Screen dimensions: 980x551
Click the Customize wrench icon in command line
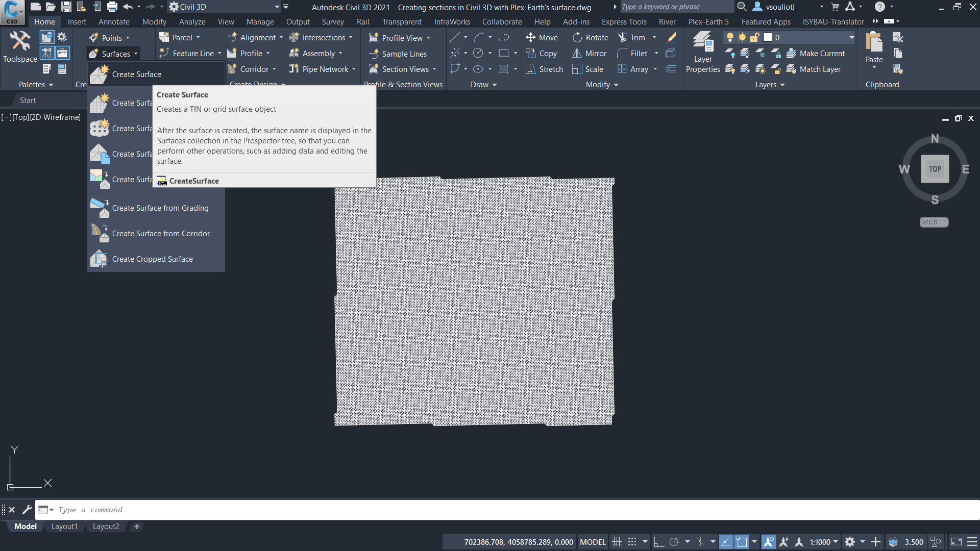click(x=27, y=510)
